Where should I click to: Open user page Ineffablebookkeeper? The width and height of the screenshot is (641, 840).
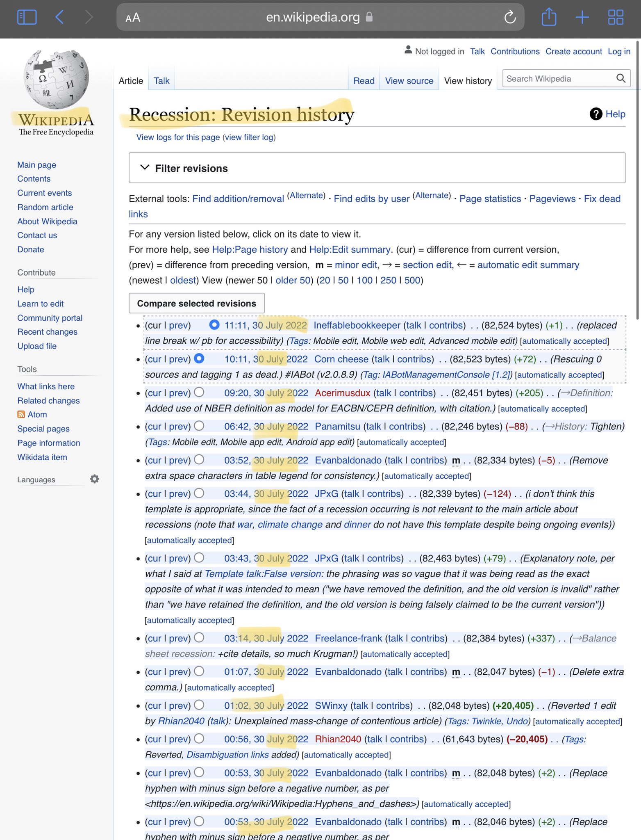(x=357, y=325)
